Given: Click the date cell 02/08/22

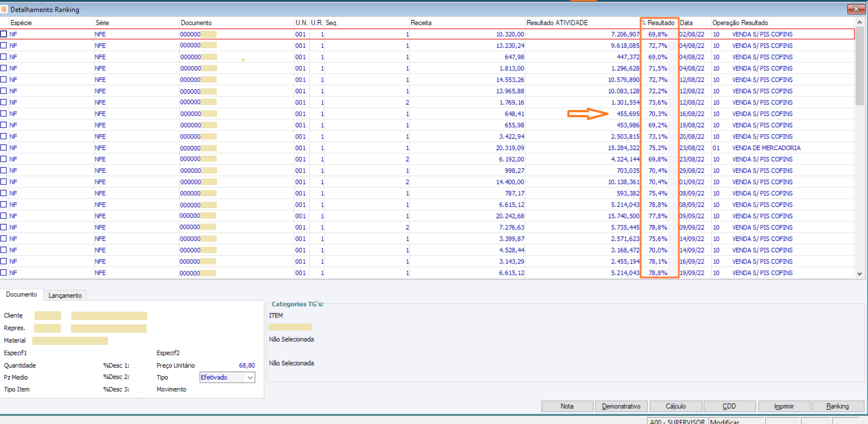Looking at the screenshot, I should (x=692, y=34).
